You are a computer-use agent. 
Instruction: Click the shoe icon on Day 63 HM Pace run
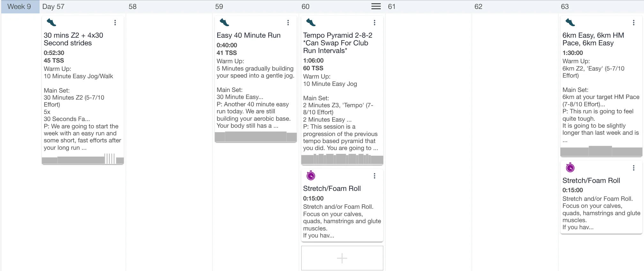tap(570, 22)
